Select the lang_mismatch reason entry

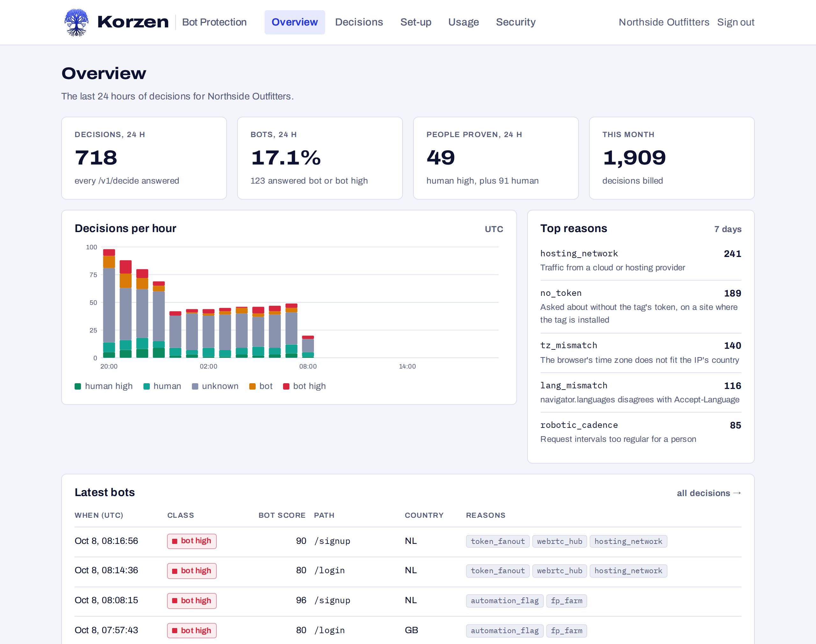[x=641, y=392]
